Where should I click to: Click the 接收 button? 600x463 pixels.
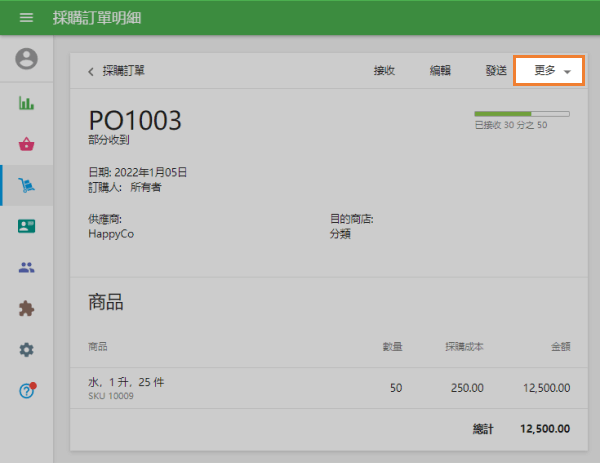384,71
